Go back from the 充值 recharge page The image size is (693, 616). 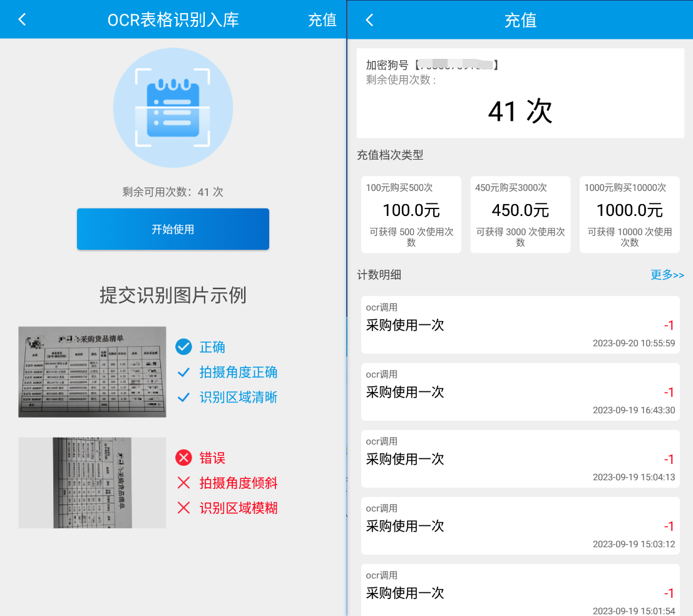369,20
